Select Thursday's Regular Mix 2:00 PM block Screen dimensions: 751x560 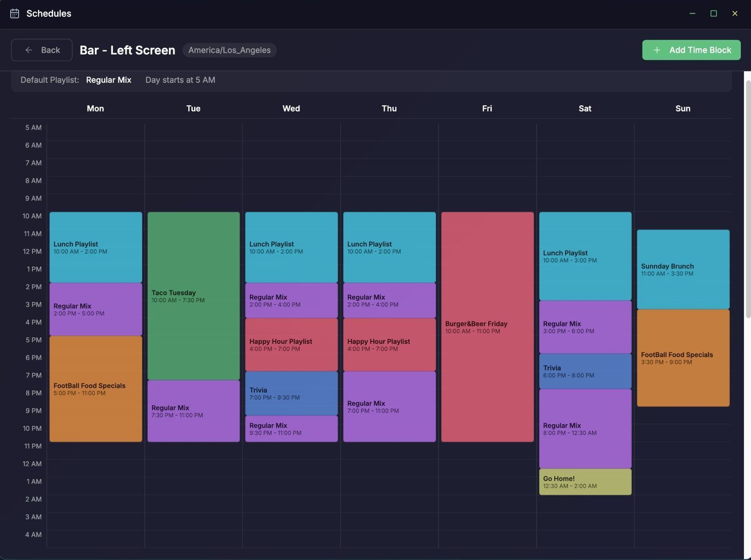click(x=389, y=300)
